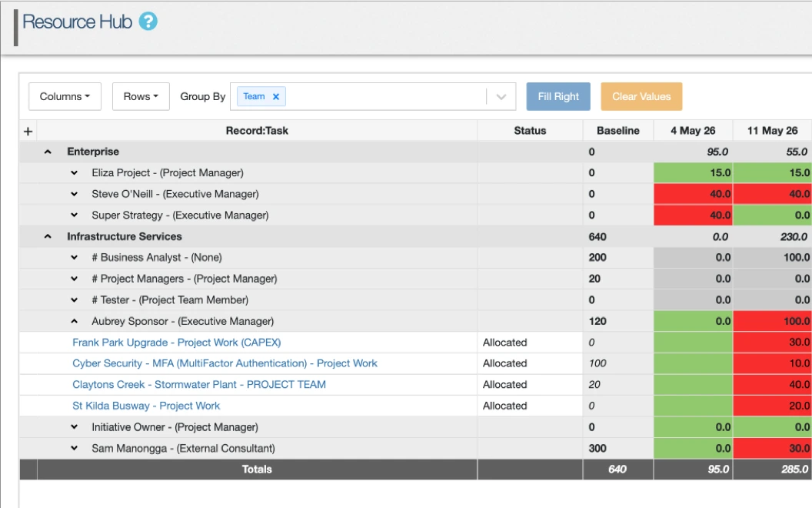Click the Baseline column header
The width and height of the screenshot is (812, 508).
click(x=617, y=131)
